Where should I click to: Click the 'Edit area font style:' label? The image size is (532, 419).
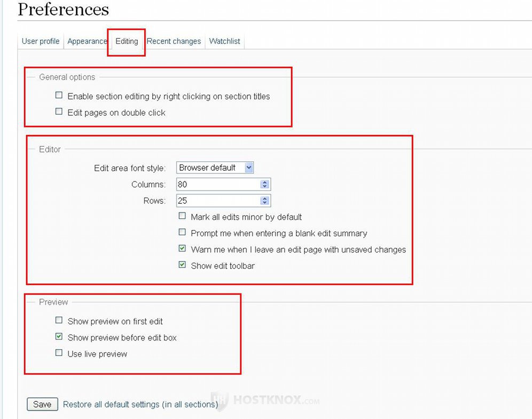pyautogui.click(x=130, y=168)
